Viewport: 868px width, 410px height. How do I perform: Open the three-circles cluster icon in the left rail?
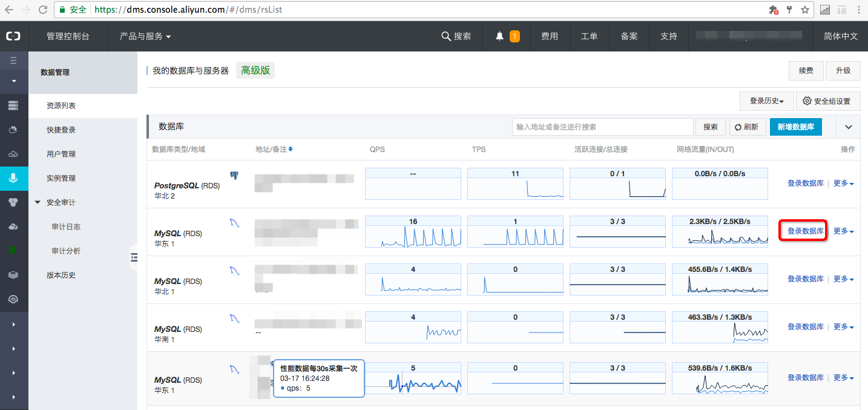tap(13, 202)
